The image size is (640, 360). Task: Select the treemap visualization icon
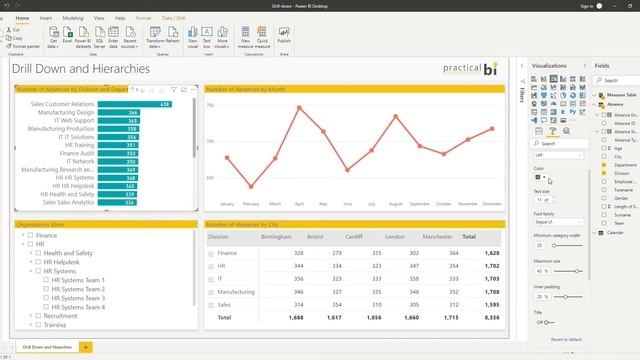(x=583, y=96)
